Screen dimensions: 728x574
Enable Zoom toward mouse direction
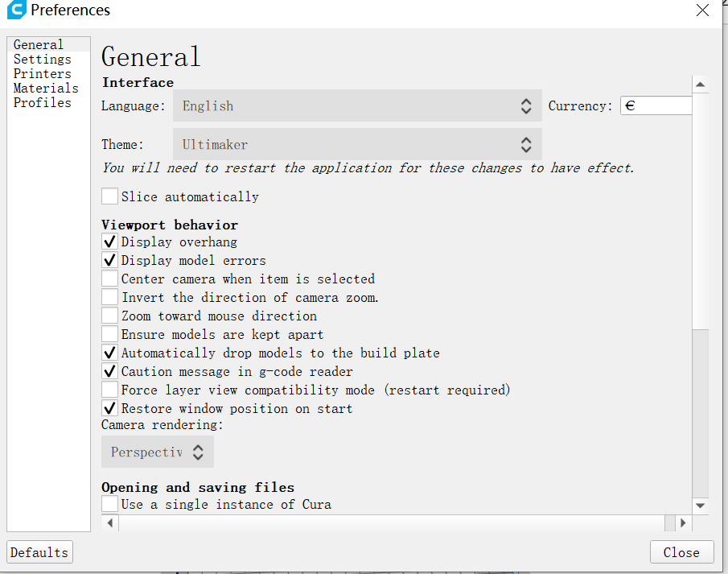click(109, 316)
